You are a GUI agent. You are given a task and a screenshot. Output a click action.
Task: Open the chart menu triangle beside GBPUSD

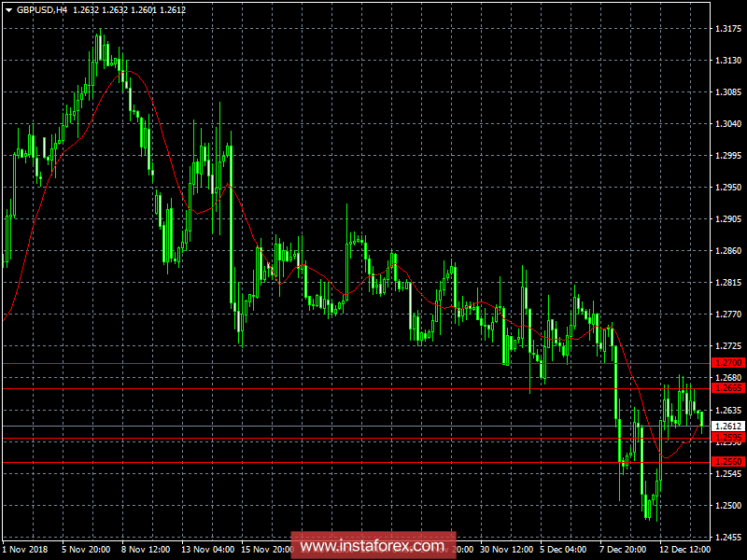coord(8,10)
